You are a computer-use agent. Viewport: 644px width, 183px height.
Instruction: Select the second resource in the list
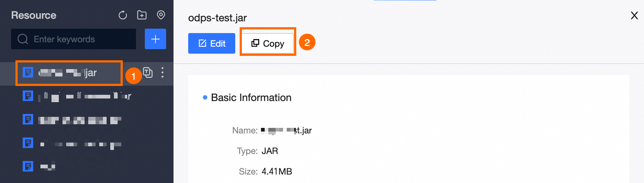coord(85,96)
